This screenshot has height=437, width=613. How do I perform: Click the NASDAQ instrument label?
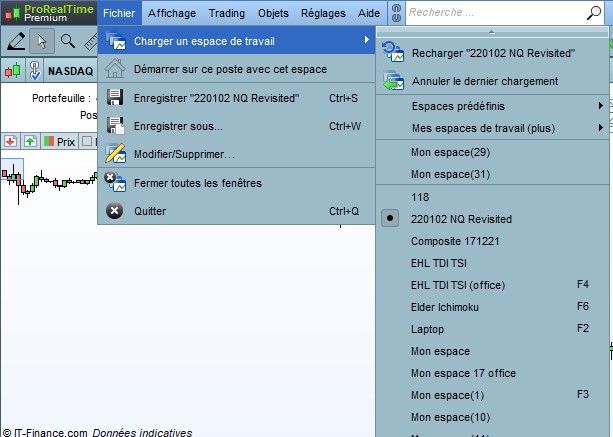[70, 71]
